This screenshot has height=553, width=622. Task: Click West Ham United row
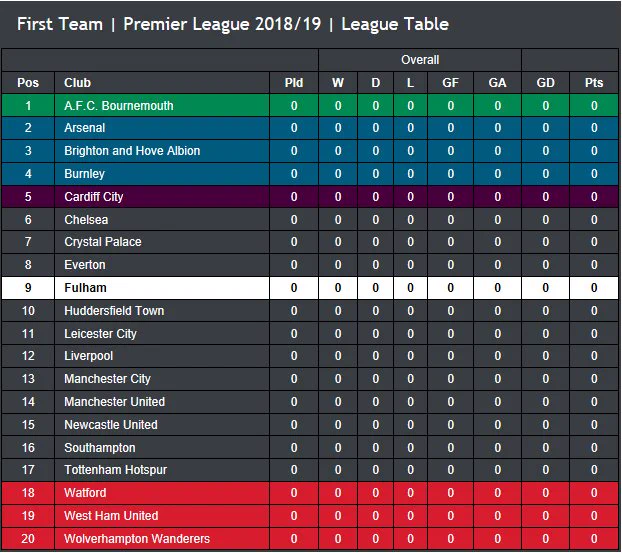(x=310, y=515)
